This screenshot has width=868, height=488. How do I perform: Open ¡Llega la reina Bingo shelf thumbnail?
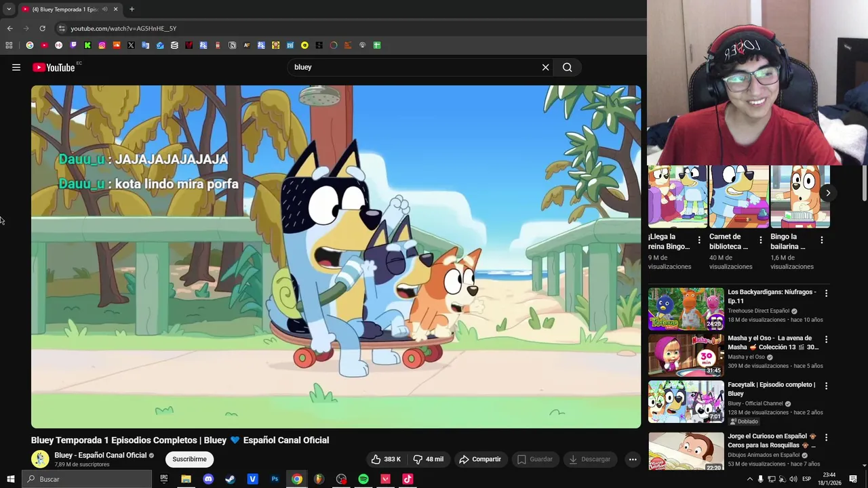tap(677, 197)
